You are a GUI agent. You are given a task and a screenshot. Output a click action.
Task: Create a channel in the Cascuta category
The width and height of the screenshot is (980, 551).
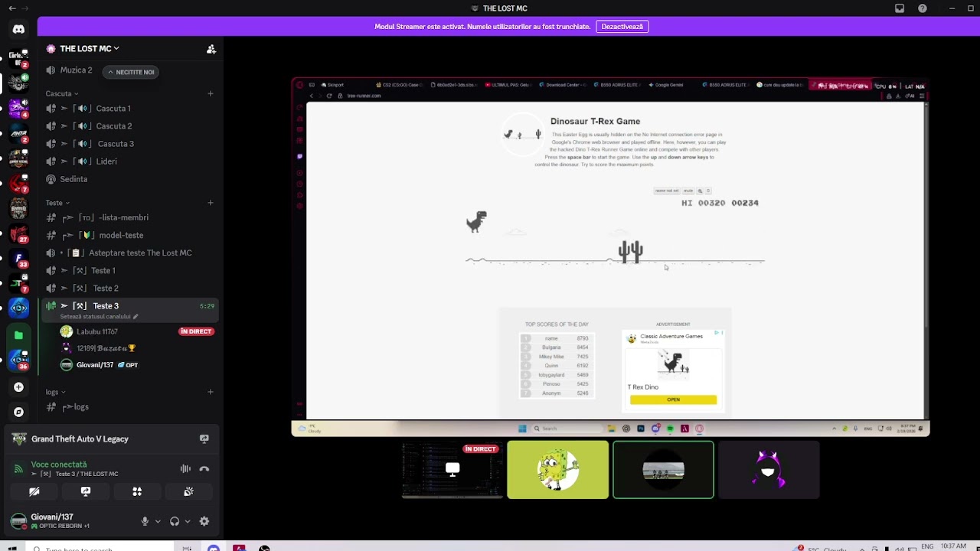(x=211, y=93)
